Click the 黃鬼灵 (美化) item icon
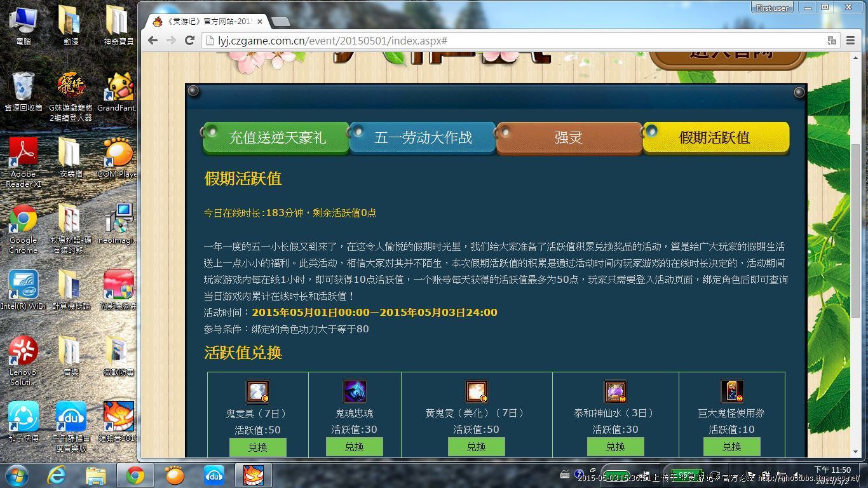This screenshot has width=868, height=488. pyautogui.click(x=477, y=391)
